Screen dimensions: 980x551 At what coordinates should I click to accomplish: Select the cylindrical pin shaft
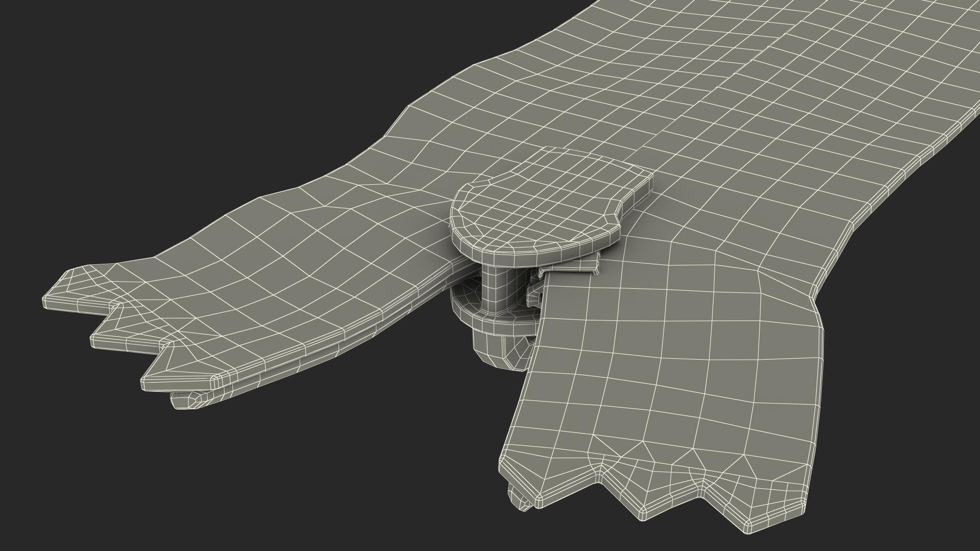494,289
